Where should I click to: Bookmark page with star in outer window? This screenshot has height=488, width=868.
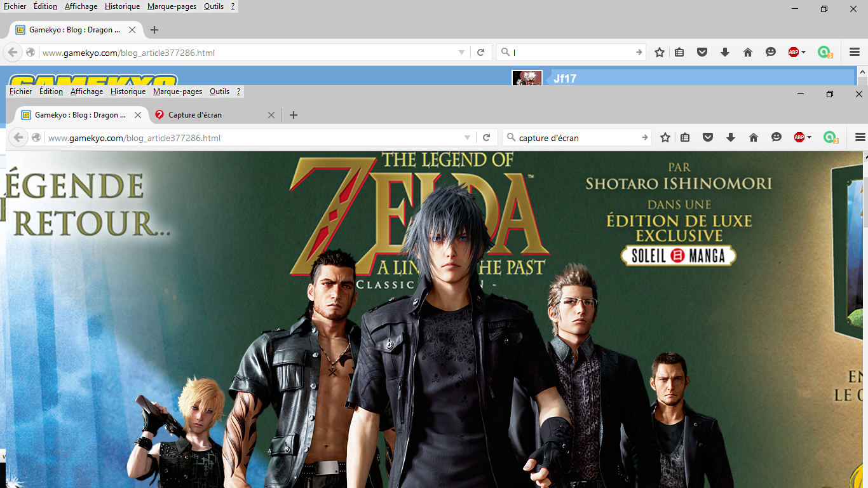[660, 53]
